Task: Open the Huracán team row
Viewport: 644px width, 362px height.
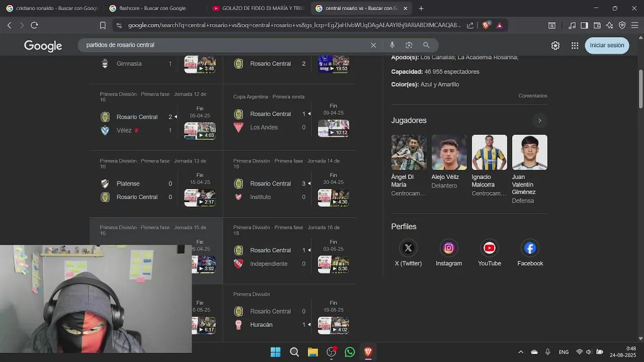Action: tap(270, 325)
